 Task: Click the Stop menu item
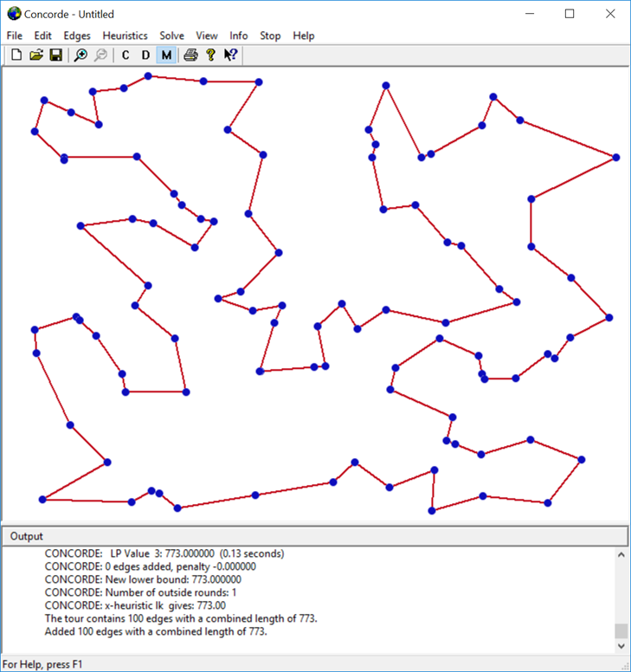click(x=270, y=36)
